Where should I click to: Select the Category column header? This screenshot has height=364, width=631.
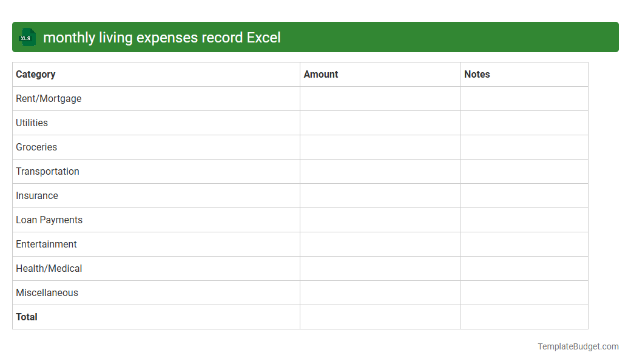(36, 74)
